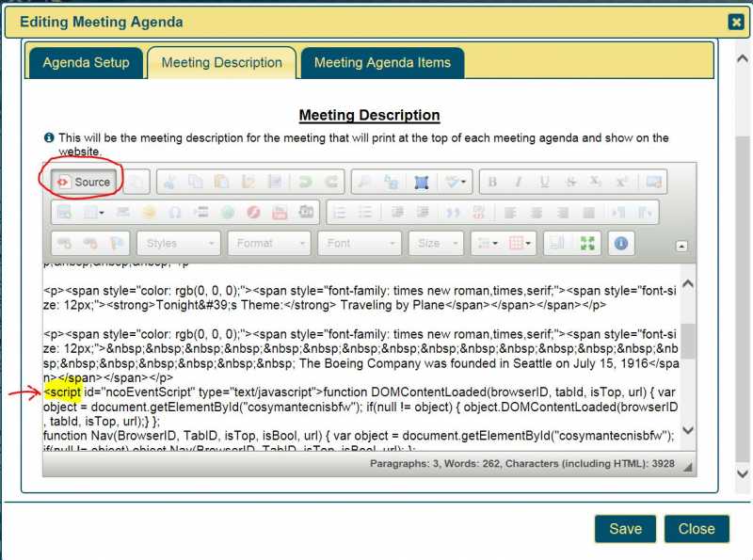Image resolution: width=753 pixels, height=560 pixels.
Task: Click the Redo arrow icon
Action: pyautogui.click(x=331, y=182)
